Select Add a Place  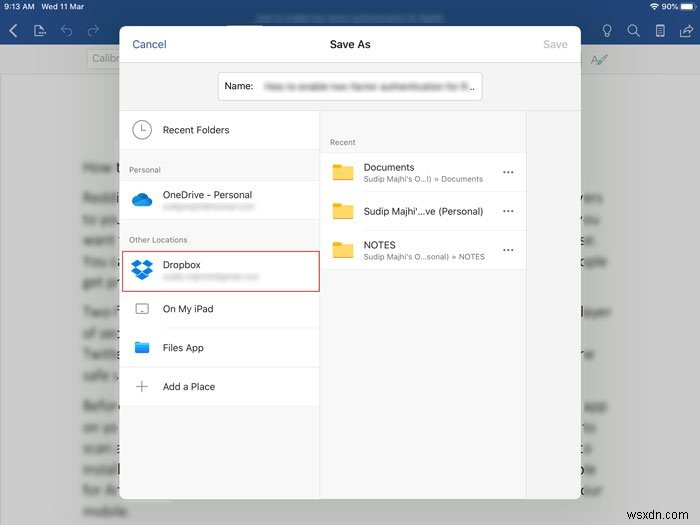pos(220,386)
